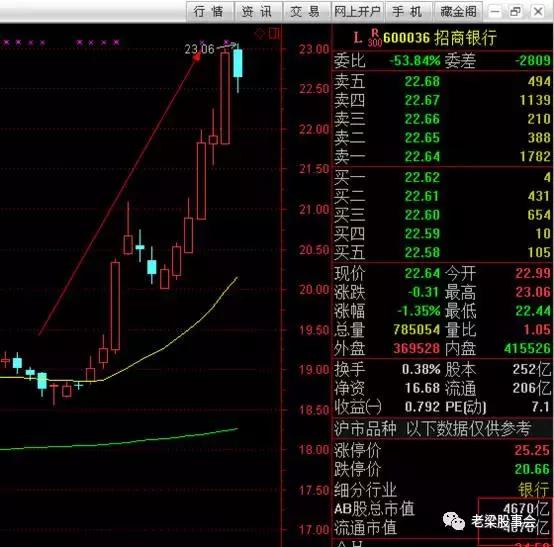Click the square icon at chart top right

(x=274, y=34)
